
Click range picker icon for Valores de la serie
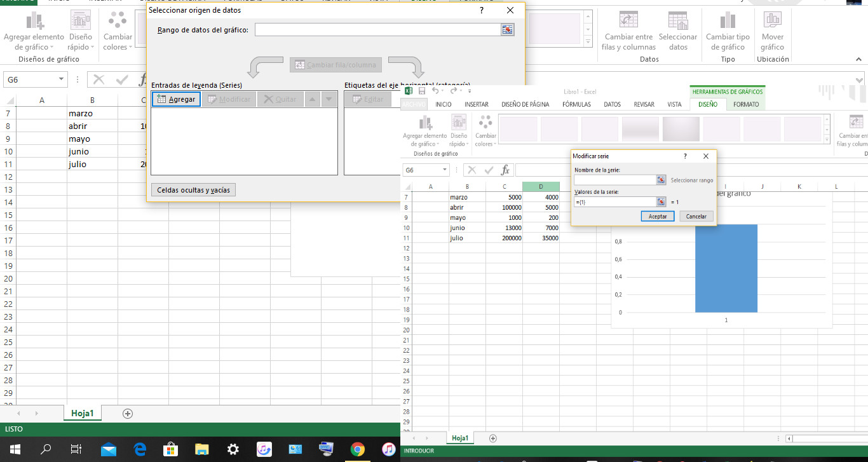point(661,201)
